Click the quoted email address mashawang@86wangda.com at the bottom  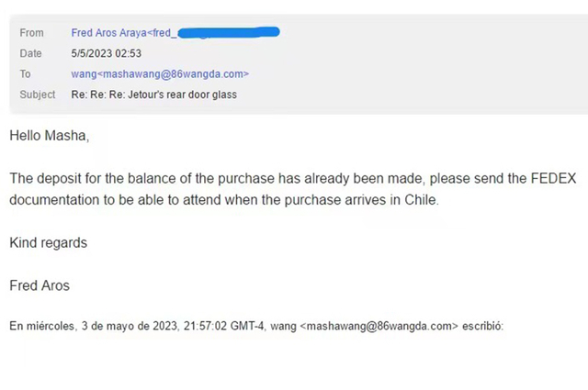(x=379, y=326)
